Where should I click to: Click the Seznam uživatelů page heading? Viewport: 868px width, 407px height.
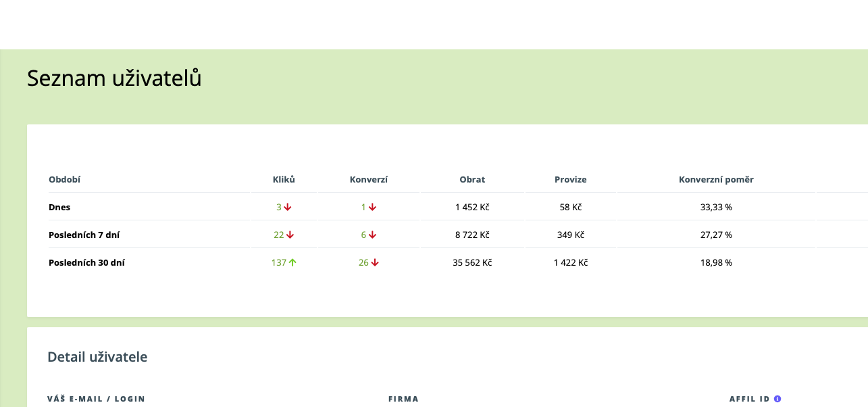[114, 78]
